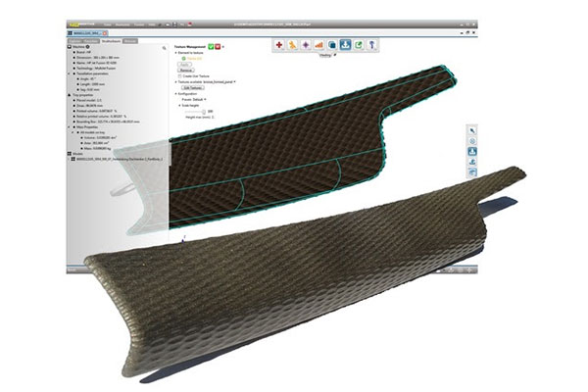Collapse the Scale height section
Screen dimensions: 588x392
point(179,106)
